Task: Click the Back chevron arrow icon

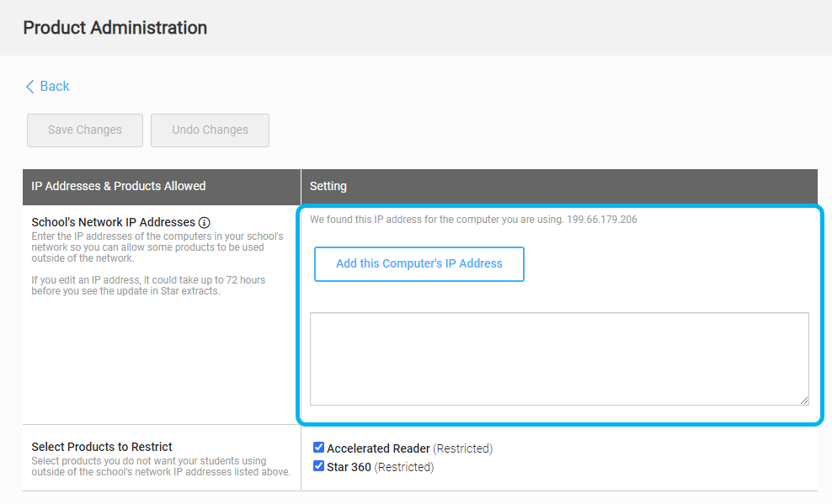Action: point(29,87)
